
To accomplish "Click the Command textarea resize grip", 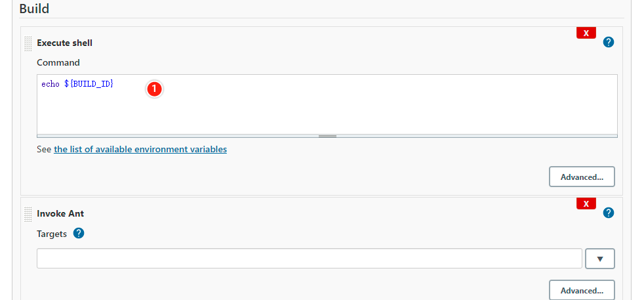I will 327,136.
